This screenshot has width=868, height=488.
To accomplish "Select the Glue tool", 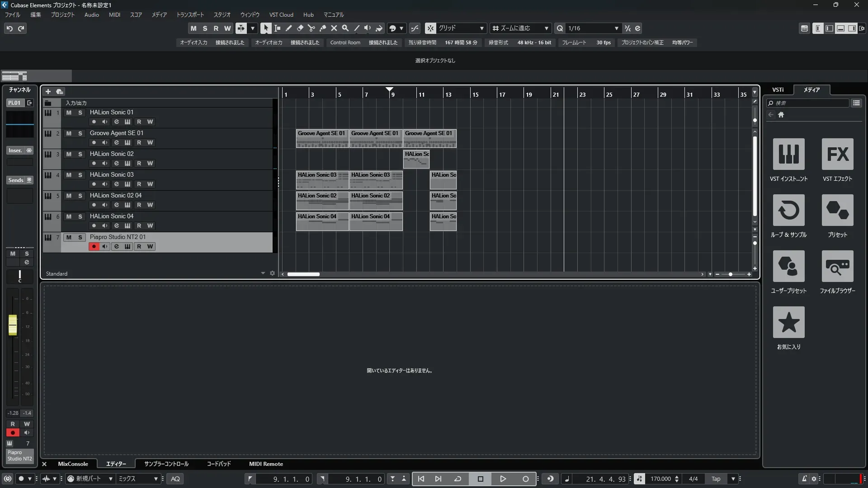I will pos(323,28).
